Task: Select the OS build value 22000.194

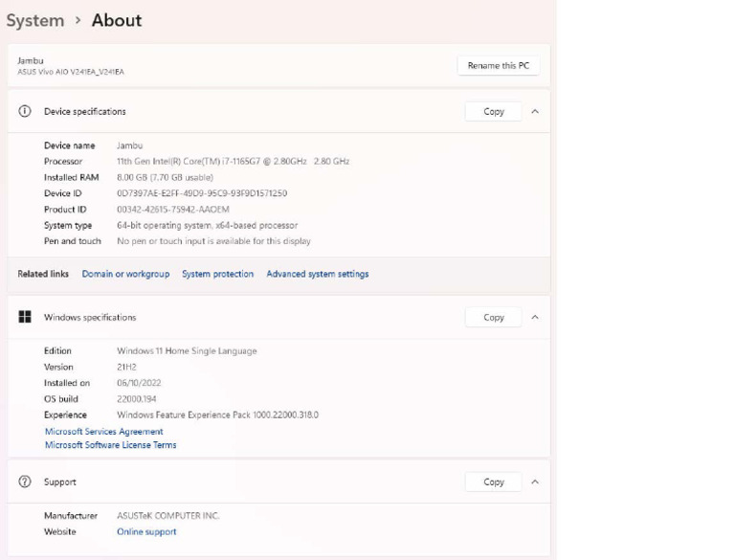Action: click(137, 399)
